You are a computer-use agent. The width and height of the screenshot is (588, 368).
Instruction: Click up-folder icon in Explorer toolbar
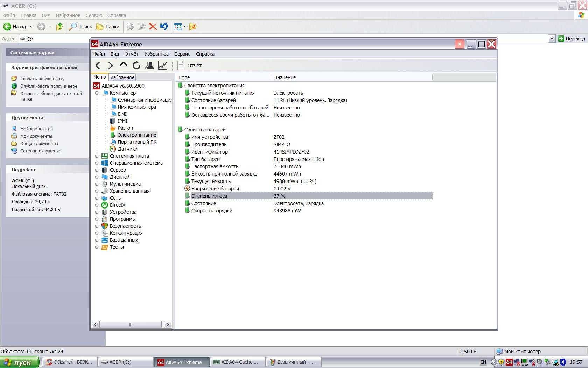click(x=59, y=27)
